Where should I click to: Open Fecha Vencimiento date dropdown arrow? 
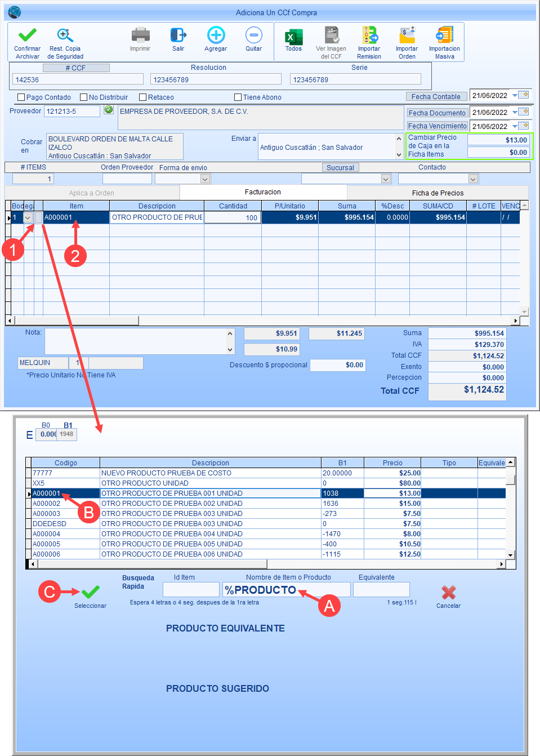click(515, 126)
